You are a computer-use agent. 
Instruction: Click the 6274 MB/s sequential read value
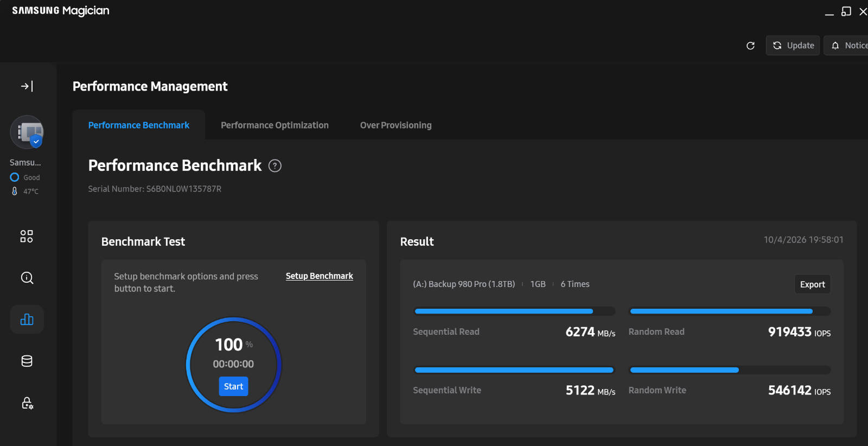coord(590,332)
